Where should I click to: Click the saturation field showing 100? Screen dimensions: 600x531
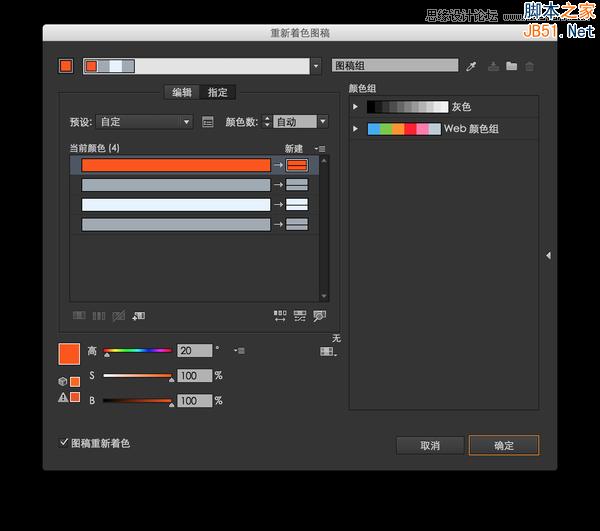point(194,376)
